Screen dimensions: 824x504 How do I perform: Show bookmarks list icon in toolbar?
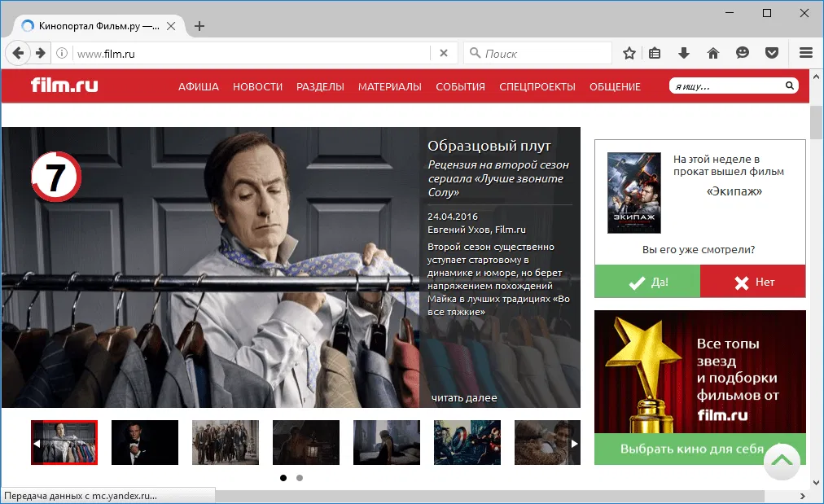pos(655,53)
